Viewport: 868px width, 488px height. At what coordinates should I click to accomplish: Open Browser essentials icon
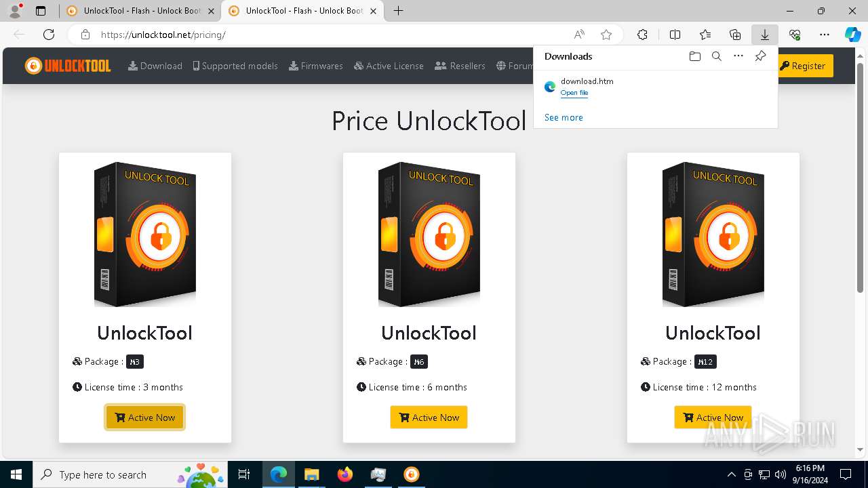click(795, 35)
